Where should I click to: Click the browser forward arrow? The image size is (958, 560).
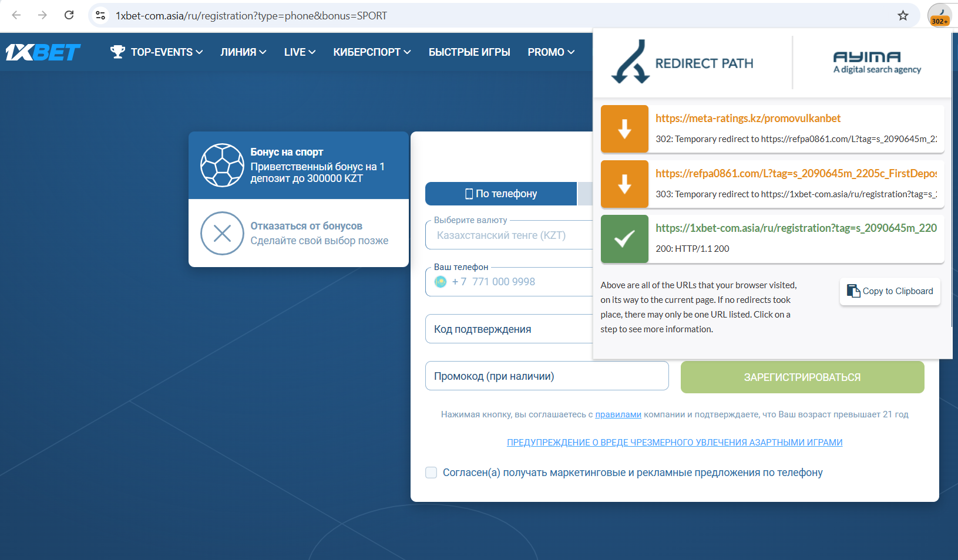click(x=42, y=15)
